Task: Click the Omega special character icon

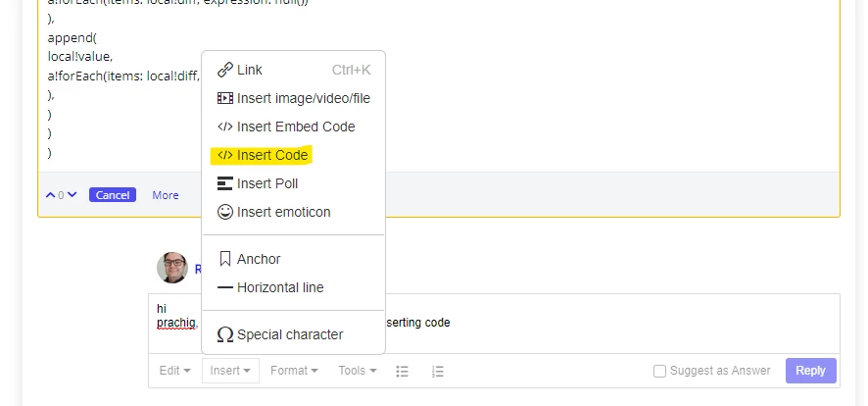Action: pos(224,334)
